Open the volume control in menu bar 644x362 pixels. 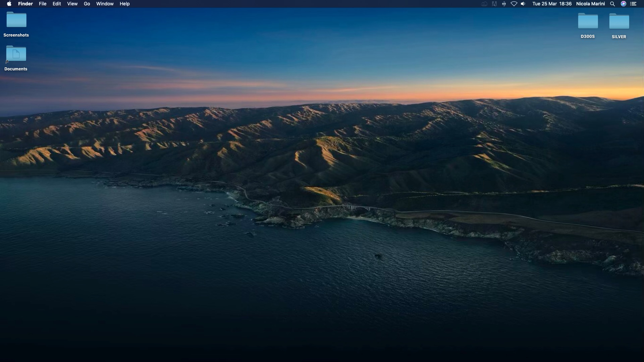point(523,4)
